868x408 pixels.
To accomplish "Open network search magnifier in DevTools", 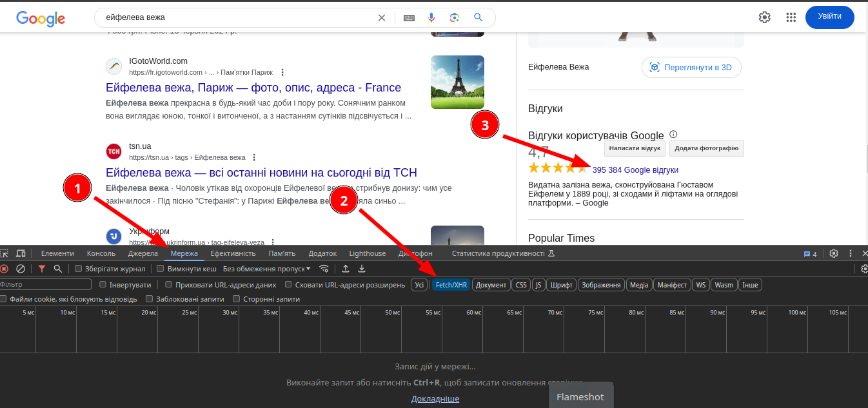I will pyautogui.click(x=58, y=269).
